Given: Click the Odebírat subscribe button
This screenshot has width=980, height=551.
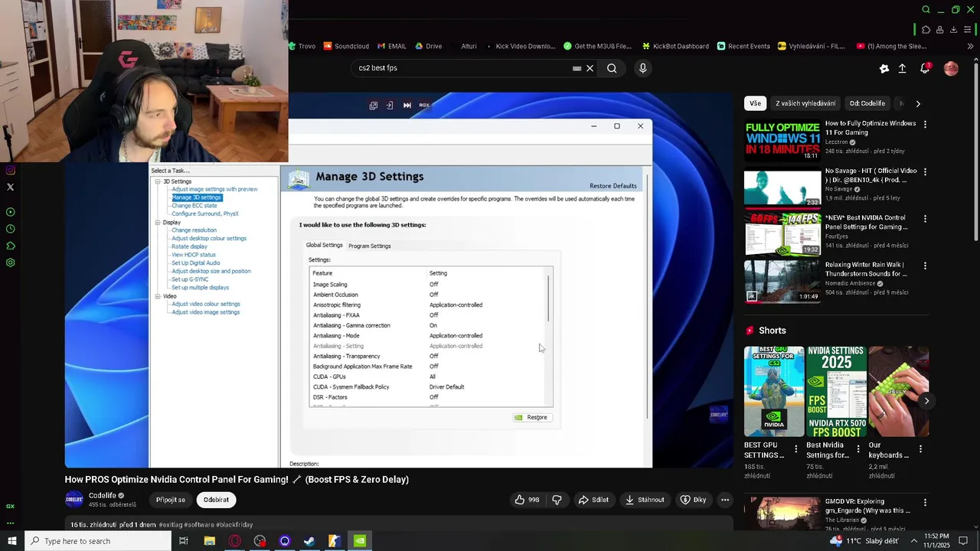Looking at the screenshot, I should 216,500.
